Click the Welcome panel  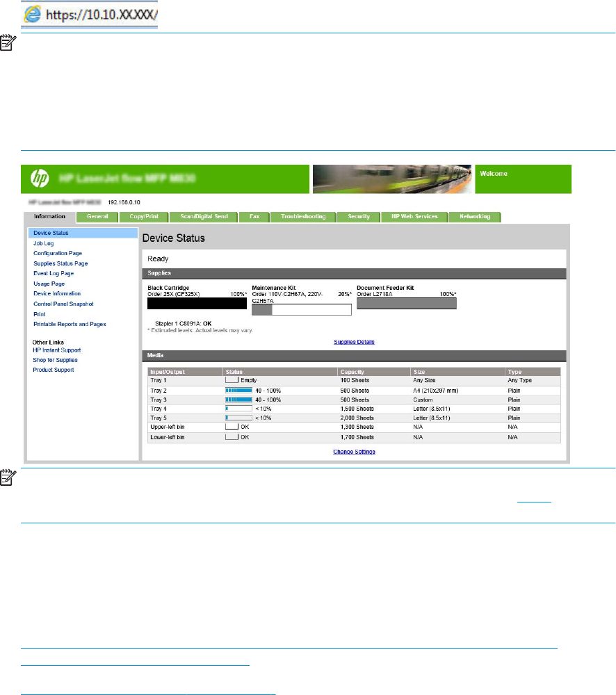click(x=523, y=179)
